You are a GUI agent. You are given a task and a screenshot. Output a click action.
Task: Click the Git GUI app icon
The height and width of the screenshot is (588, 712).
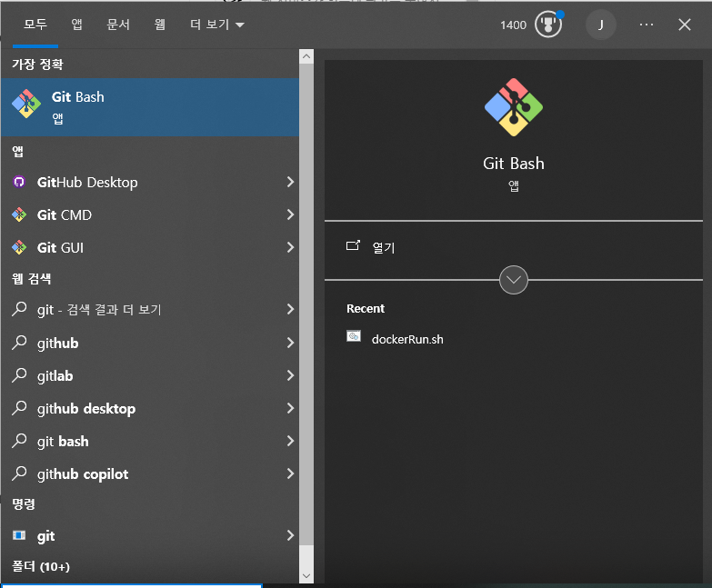coord(19,247)
